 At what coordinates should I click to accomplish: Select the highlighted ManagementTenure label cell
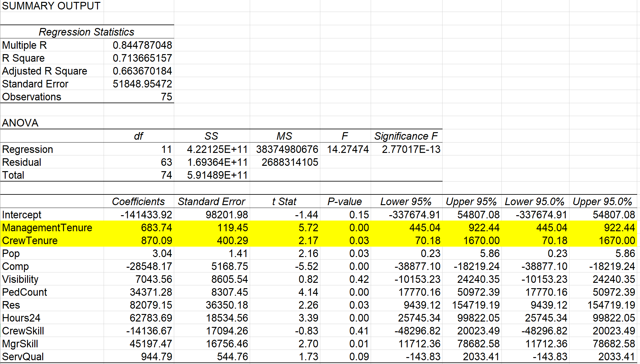tap(47, 227)
